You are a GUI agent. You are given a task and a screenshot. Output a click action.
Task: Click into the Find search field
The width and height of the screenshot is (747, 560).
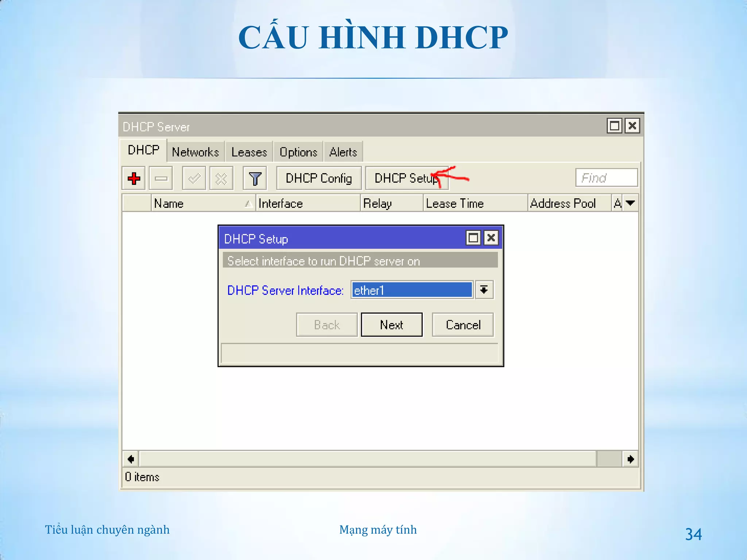point(607,178)
